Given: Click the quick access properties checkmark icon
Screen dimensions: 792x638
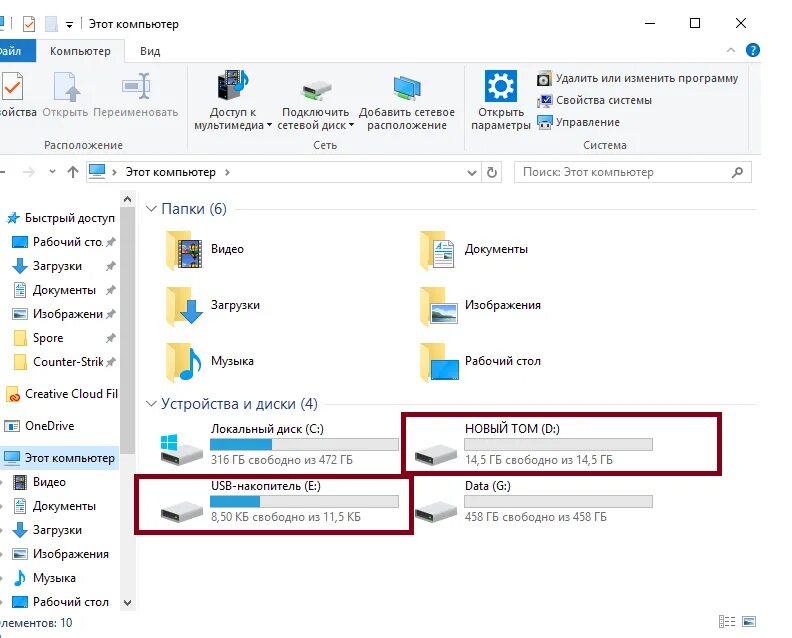Looking at the screenshot, I should [29, 24].
